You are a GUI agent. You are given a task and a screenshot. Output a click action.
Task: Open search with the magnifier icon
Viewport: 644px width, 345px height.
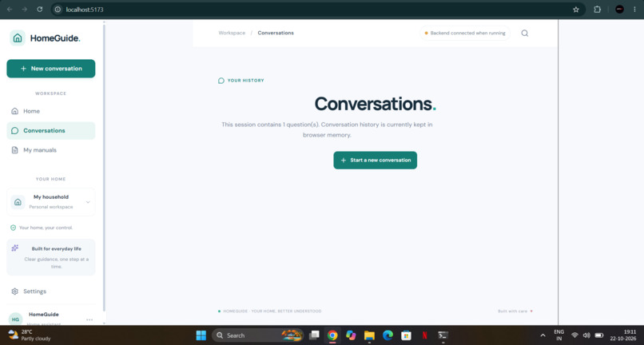point(525,34)
